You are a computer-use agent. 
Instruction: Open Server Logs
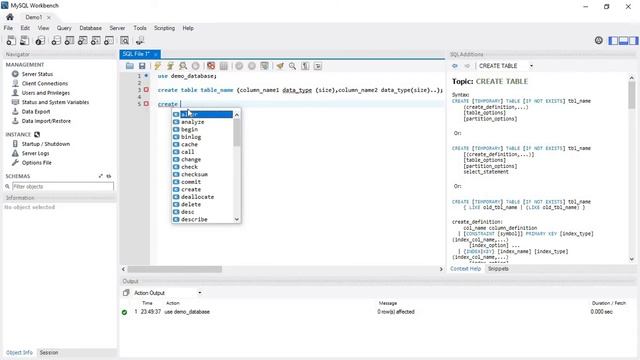[36, 153]
